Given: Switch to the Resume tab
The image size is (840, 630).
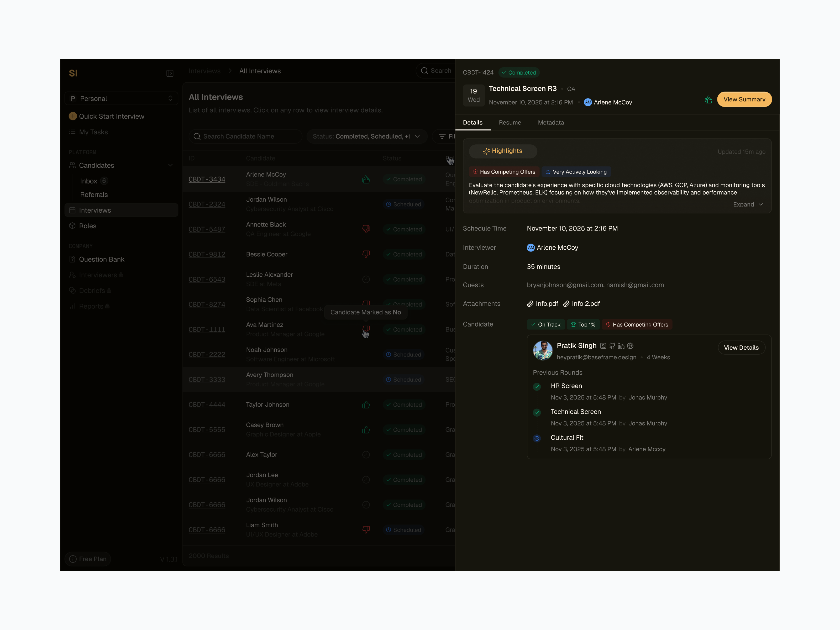Looking at the screenshot, I should (510, 123).
